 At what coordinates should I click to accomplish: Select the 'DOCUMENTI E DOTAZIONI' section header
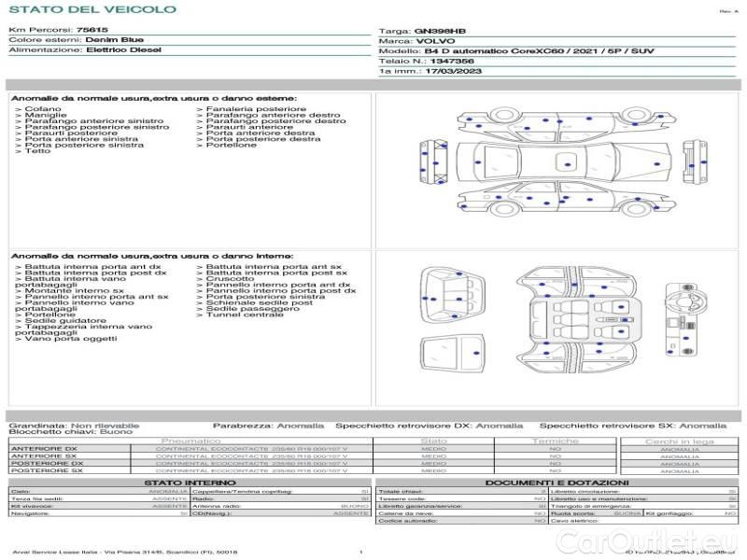click(556, 483)
